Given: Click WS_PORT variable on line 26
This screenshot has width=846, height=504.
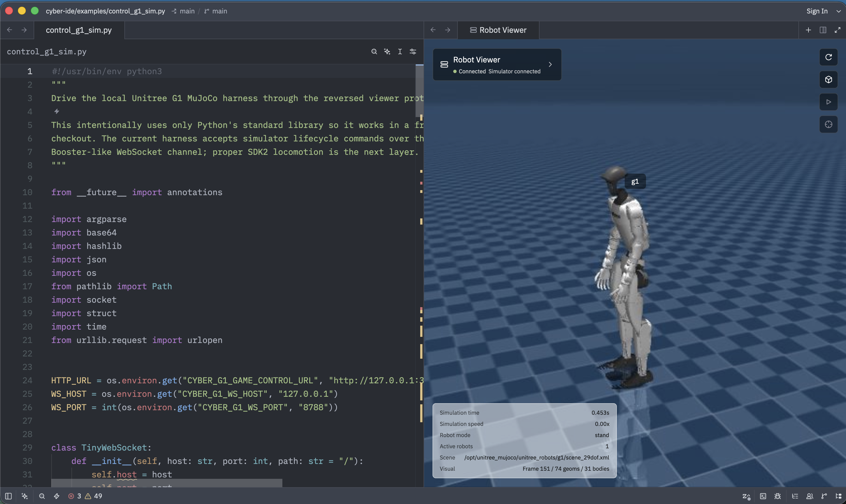Looking at the screenshot, I should [x=69, y=407].
